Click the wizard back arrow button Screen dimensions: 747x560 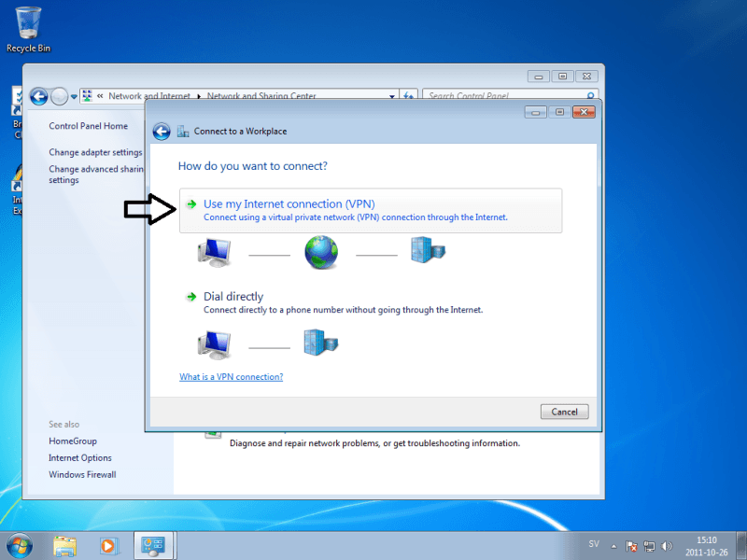pyautogui.click(x=162, y=132)
